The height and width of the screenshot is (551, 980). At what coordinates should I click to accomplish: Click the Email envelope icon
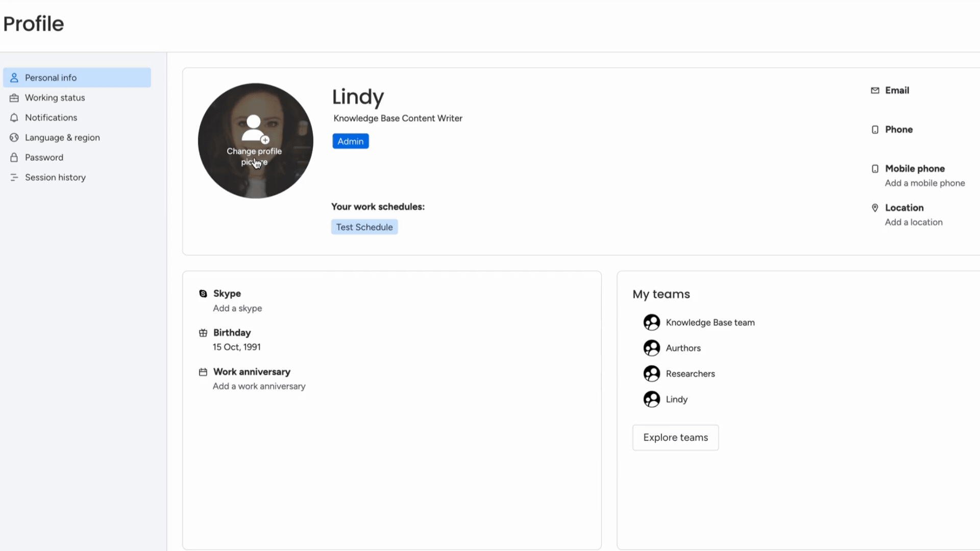[875, 90]
